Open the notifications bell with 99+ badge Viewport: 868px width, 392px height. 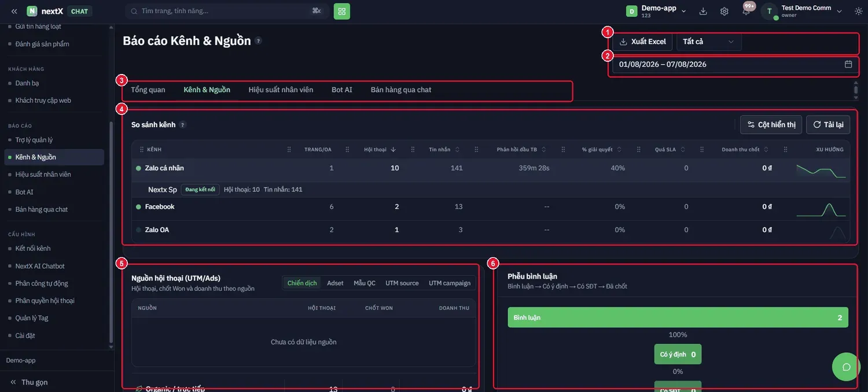[x=746, y=10]
